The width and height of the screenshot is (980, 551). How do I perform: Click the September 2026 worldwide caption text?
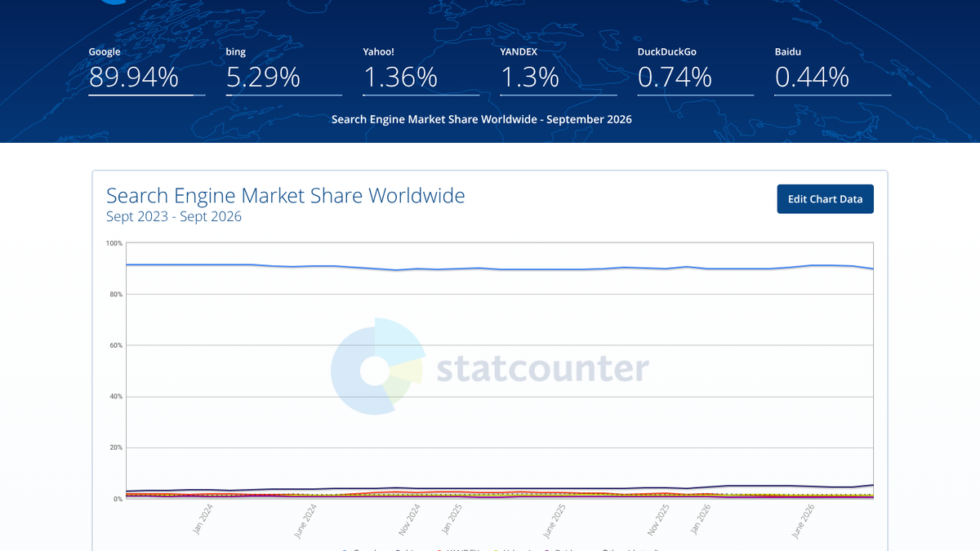point(482,119)
